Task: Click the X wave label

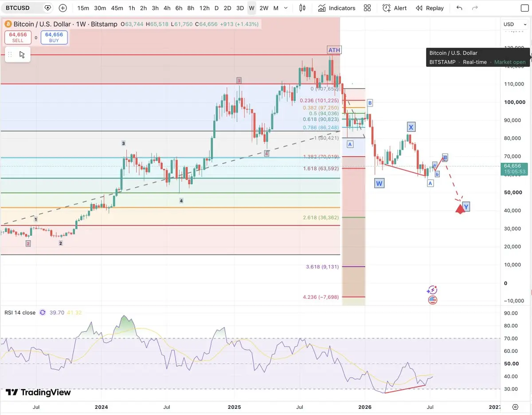Action: point(411,127)
